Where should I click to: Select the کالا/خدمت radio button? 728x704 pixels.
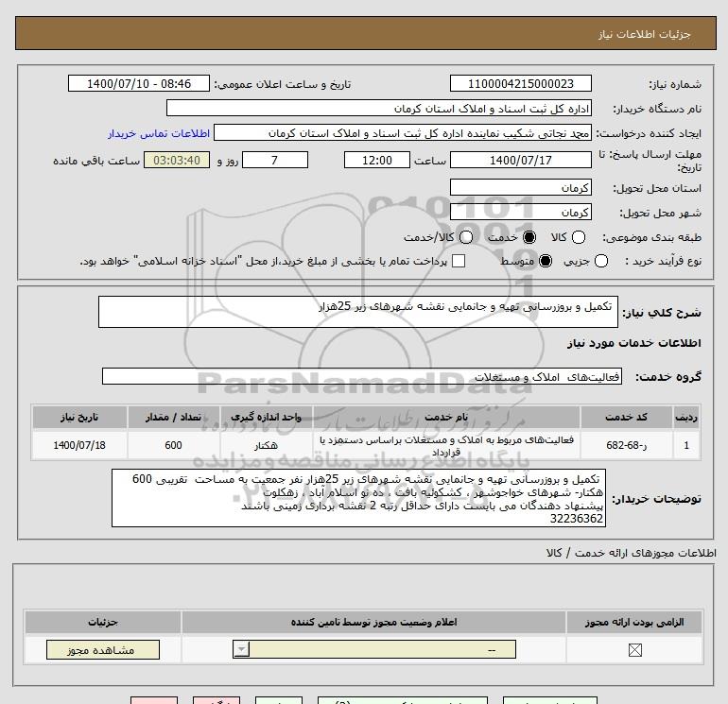pos(466,237)
